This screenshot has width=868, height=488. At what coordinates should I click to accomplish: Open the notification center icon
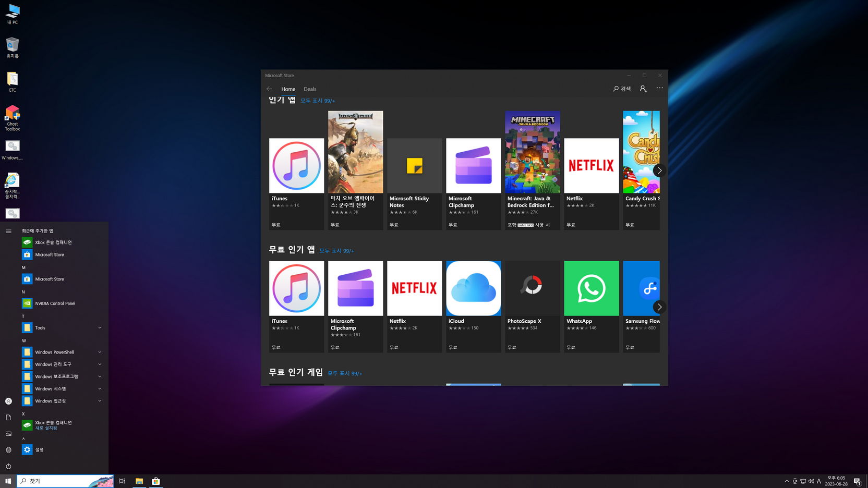click(x=857, y=481)
